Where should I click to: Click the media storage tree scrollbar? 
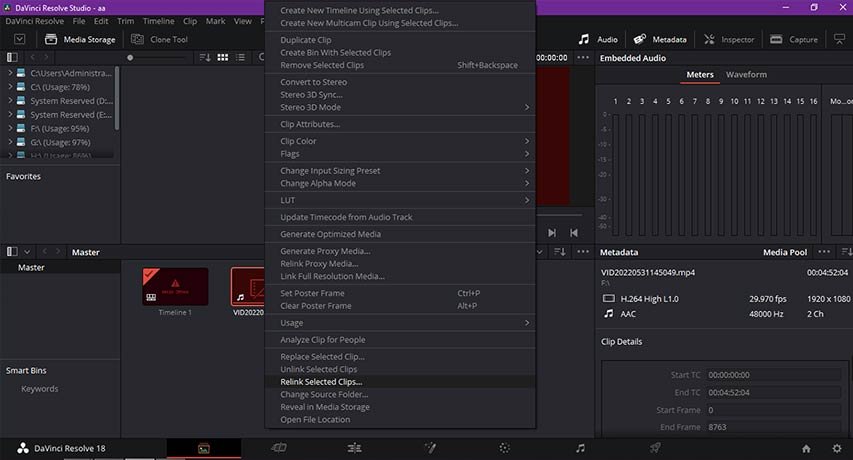point(117,99)
